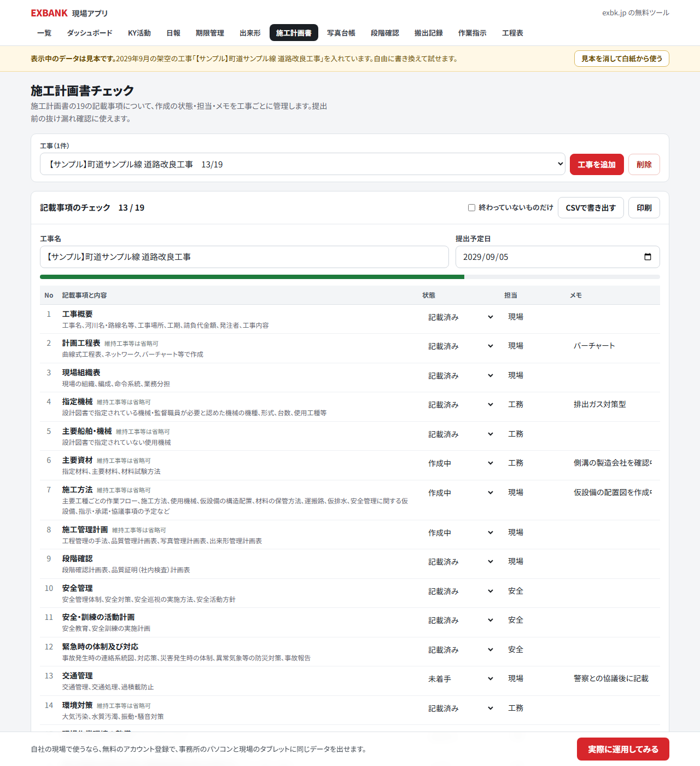Screen dimensions: 700x766
Task: Open the 写真台帳 tab
Action: point(341,33)
